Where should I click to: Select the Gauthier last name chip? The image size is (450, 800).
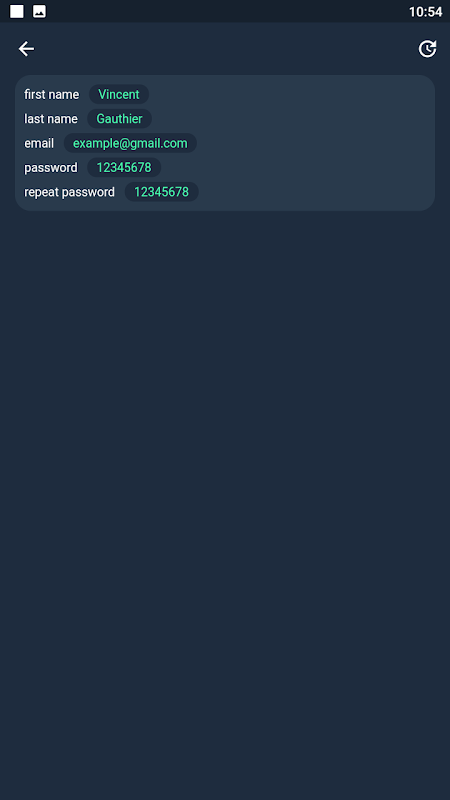(119, 119)
